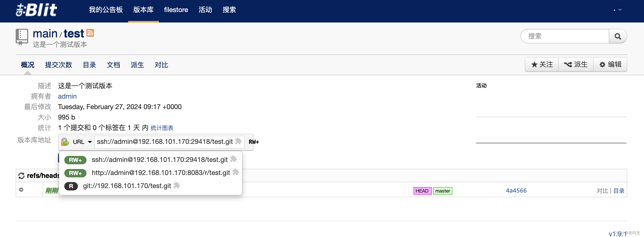644x237 pixels.
Task: Copy the ssh URL in the dropdown list
Action: pos(233,159)
